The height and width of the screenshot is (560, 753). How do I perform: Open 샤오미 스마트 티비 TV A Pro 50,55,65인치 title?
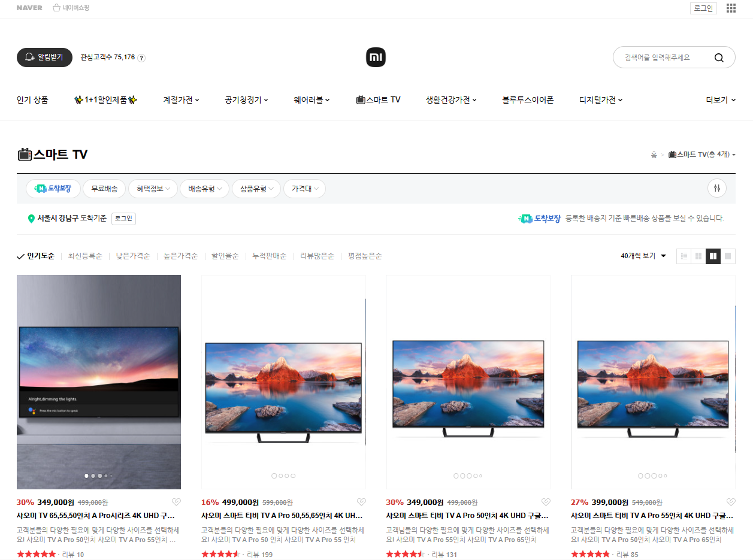tap(282, 516)
